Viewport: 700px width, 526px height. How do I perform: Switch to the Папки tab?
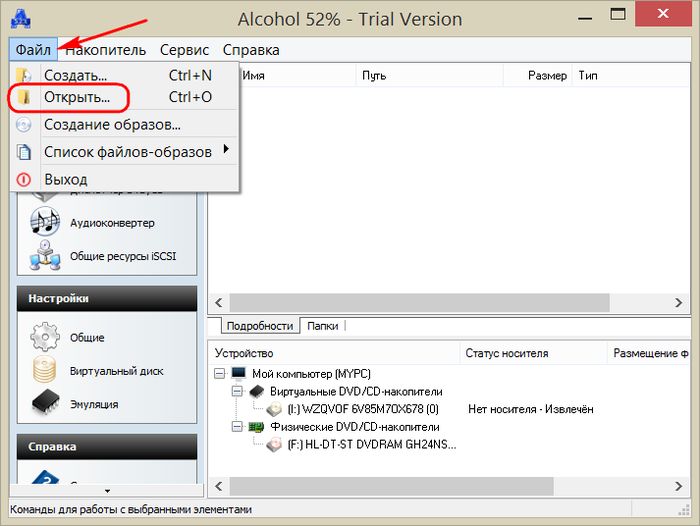[x=322, y=325]
